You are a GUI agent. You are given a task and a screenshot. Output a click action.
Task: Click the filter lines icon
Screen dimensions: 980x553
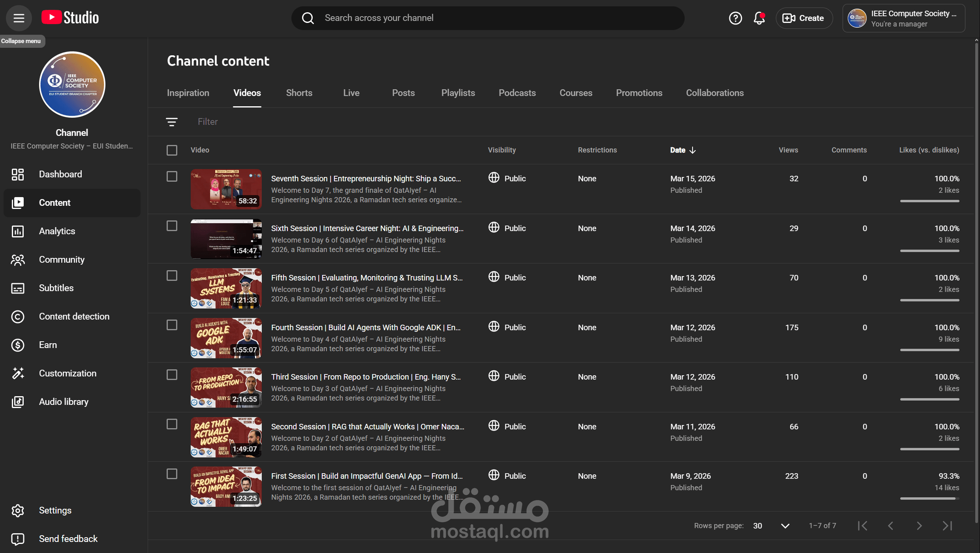coord(171,122)
